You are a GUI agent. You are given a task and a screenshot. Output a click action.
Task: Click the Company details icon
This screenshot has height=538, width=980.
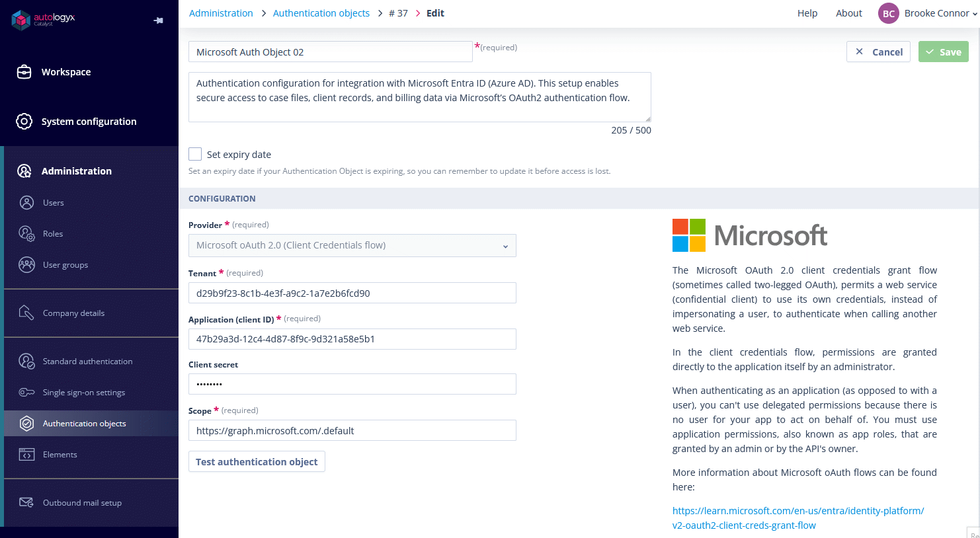coord(26,313)
